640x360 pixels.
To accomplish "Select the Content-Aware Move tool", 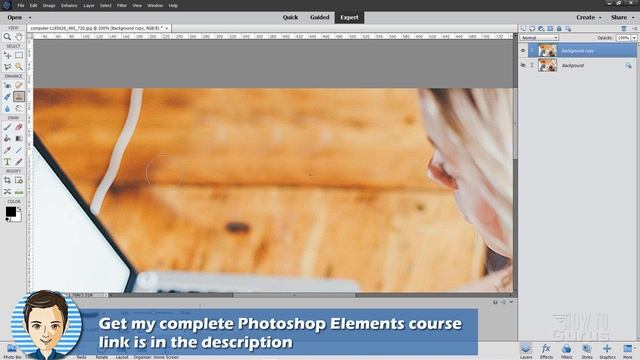I will click(x=7, y=192).
